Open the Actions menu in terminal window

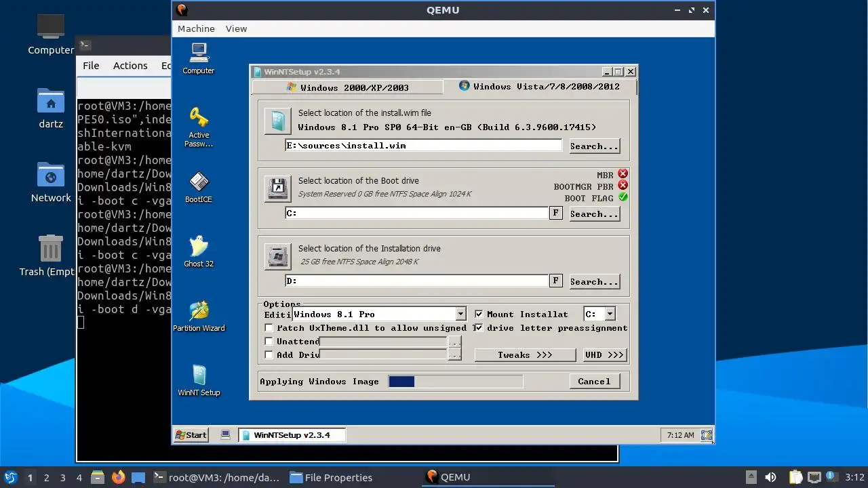click(130, 66)
